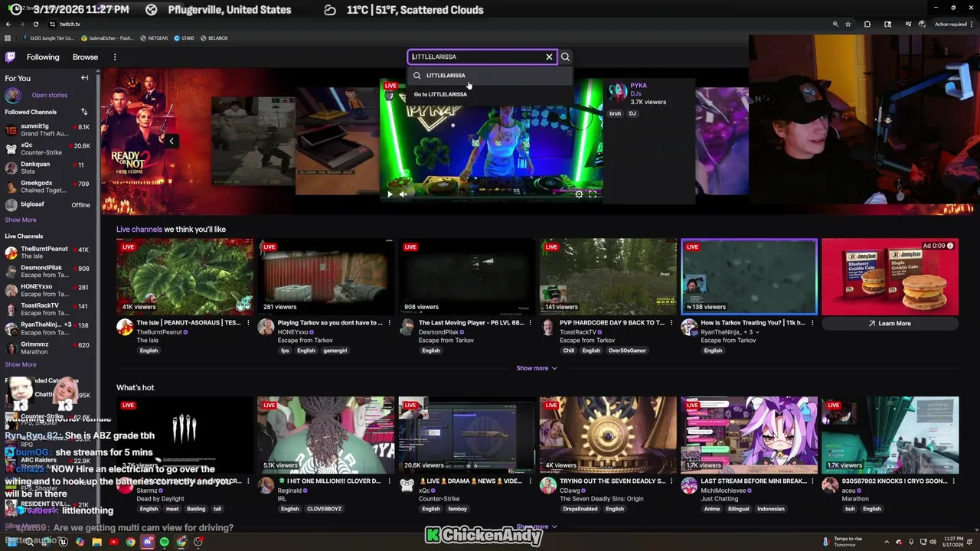
Task: Click the xQc avatar in sidebar
Action: 11,148
